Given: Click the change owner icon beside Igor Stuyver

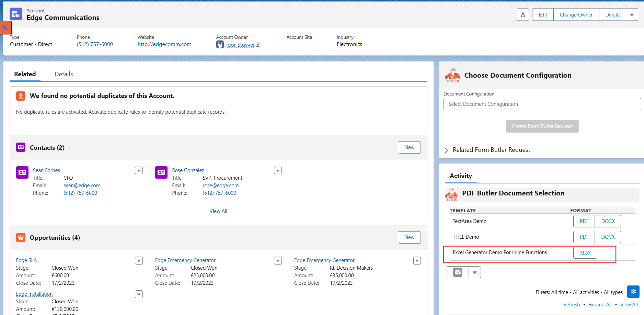Looking at the screenshot, I should [258, 45].
